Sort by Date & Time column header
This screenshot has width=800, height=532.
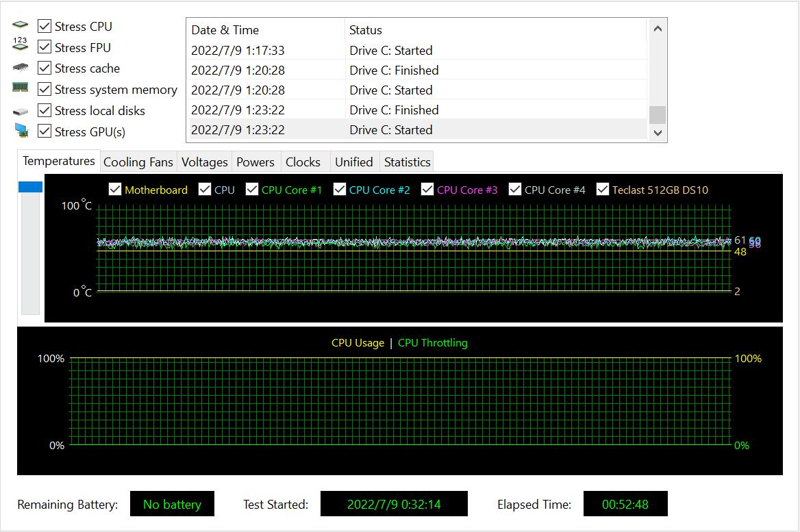click(x=266, y=30)
